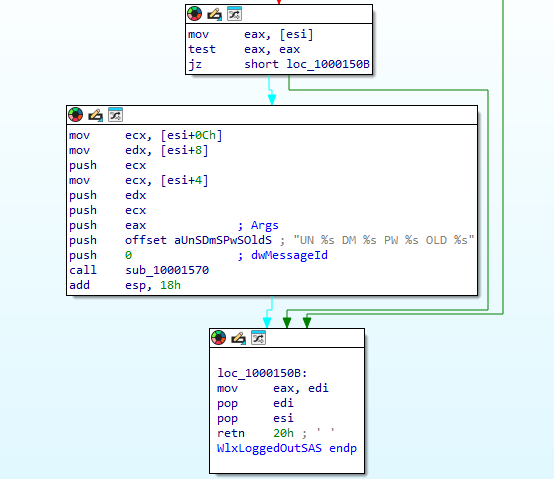Click the edit comment pencil icon in the test eax block

214,14
